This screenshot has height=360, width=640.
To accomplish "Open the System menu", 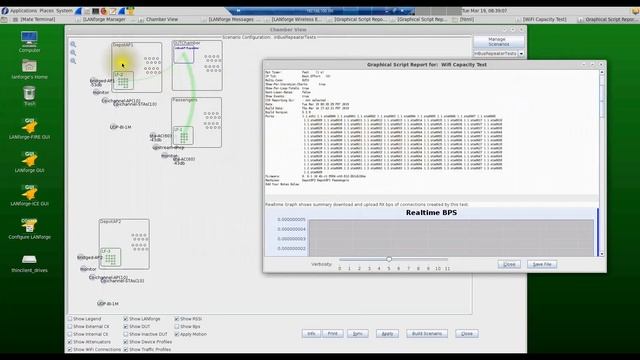I will coord(64,11).
